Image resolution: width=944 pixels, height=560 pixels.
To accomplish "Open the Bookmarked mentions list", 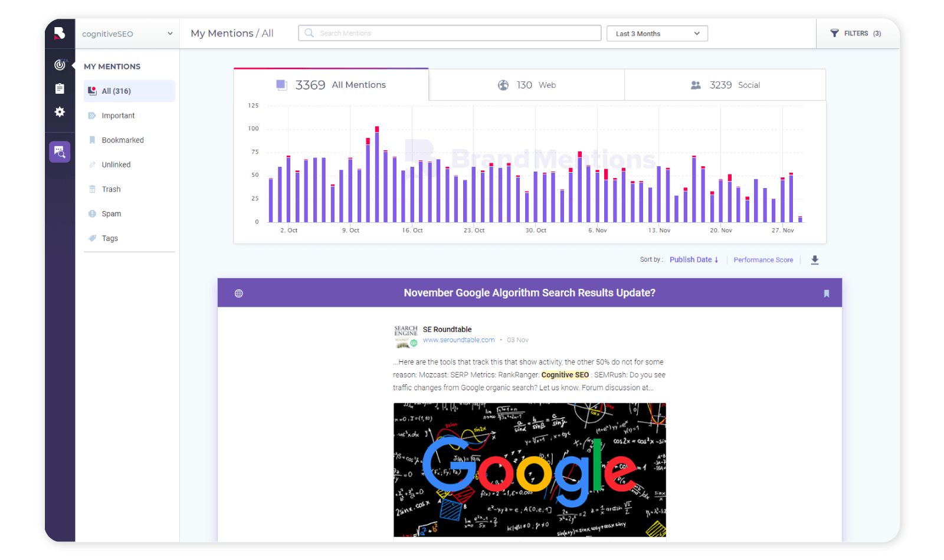I will tap(123, 140).
